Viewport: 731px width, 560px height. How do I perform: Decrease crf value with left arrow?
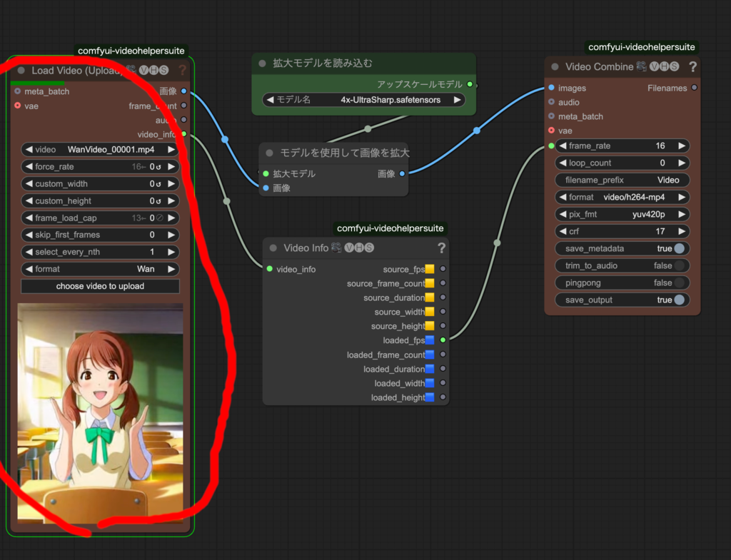(563, 232)
